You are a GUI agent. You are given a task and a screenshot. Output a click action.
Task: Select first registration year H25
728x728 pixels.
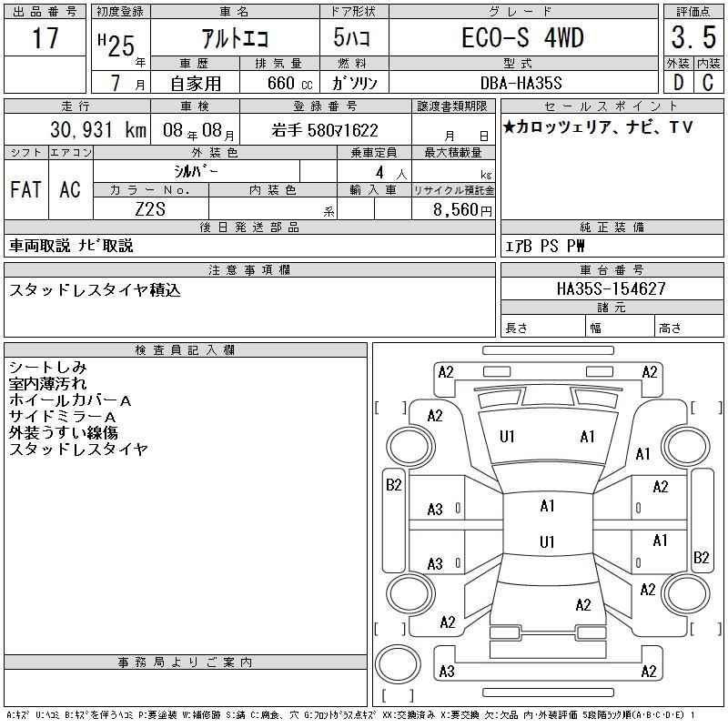116,45
